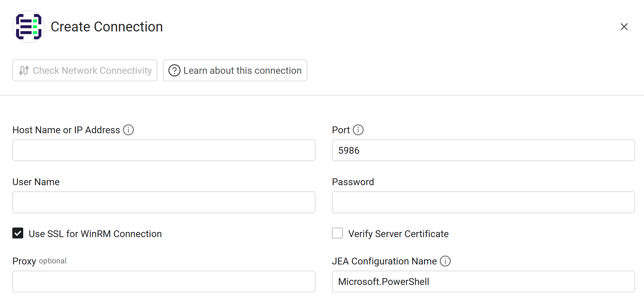Click the Verify Server Certificate label
This screenshot has width=644, height=301.
click(x=398, y=234)
